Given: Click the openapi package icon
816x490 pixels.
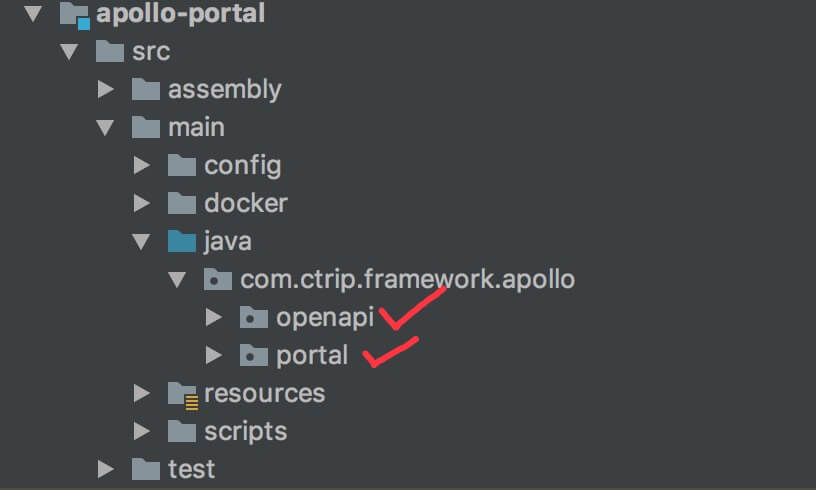Looking at the screenshot, I should coord(254,318).
